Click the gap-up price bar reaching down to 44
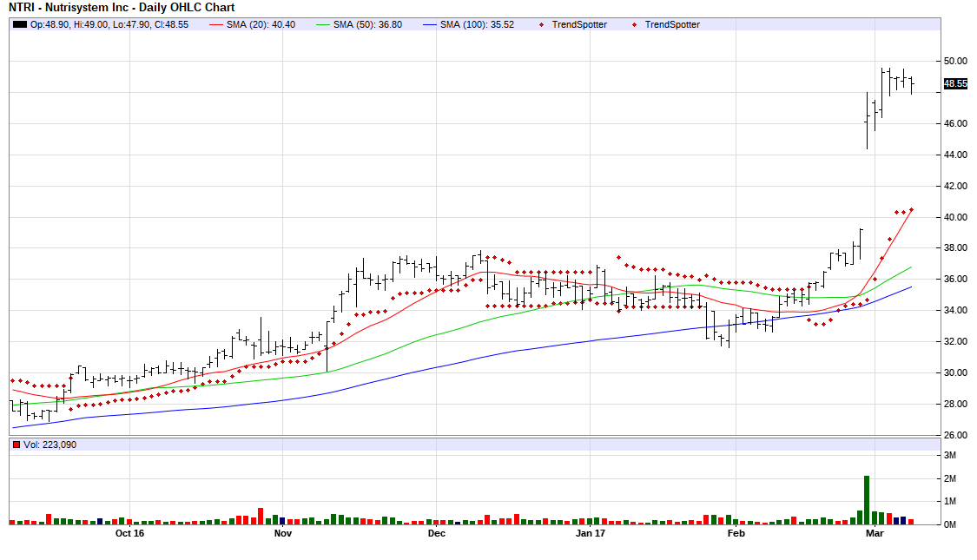Image resolution: width=977 pixels, height=560 pixels. [x=868, y=121]
